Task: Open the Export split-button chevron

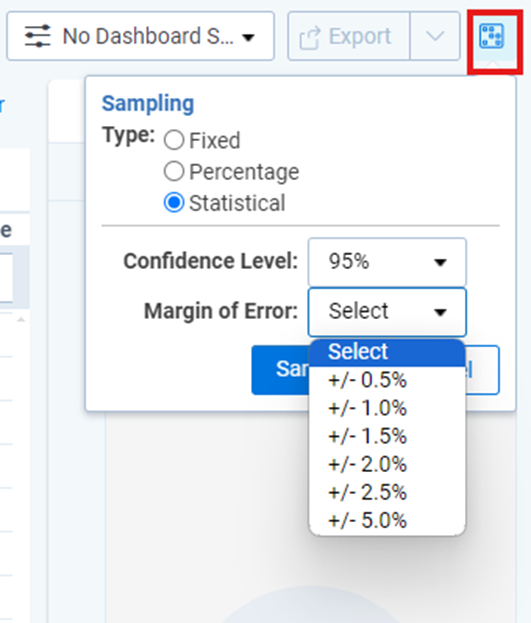Action: click(x=435, y=36)
